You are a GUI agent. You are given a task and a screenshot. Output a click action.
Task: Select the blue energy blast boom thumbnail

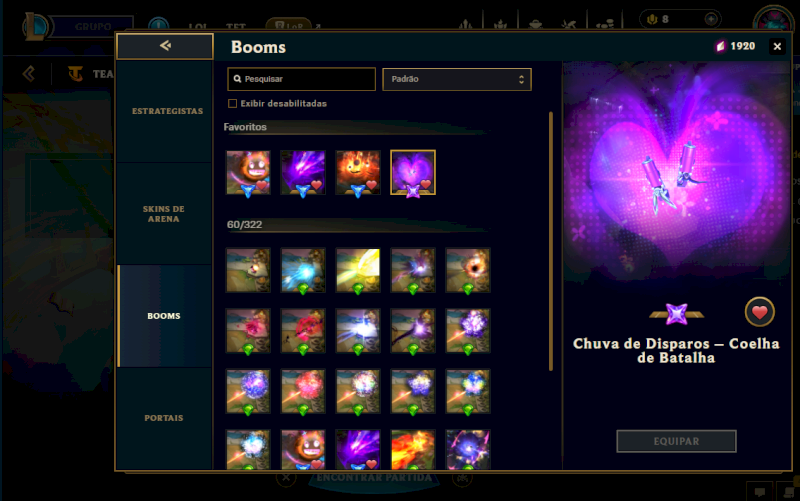click(303, 270)
